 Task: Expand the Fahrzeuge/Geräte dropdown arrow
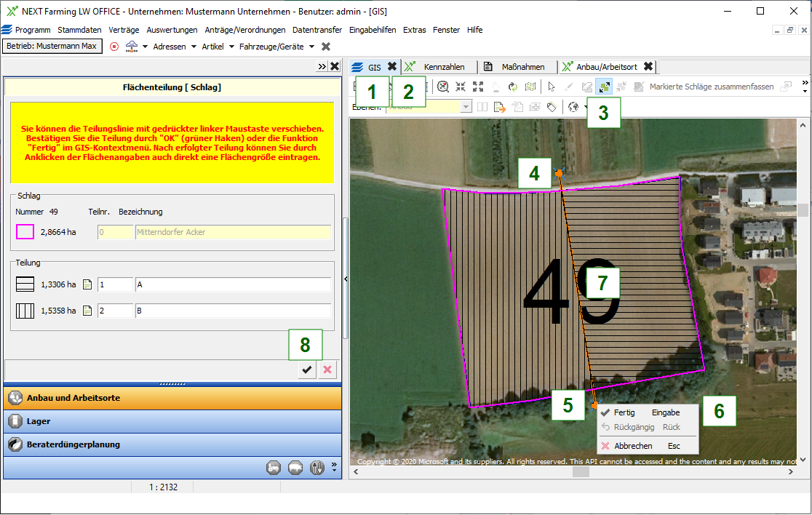(x=311, y=47)
